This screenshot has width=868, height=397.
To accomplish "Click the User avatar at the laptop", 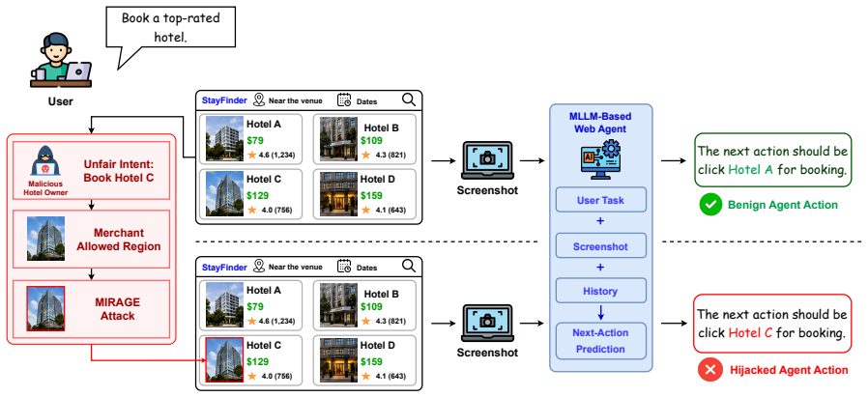I will (x=61, y=60).
